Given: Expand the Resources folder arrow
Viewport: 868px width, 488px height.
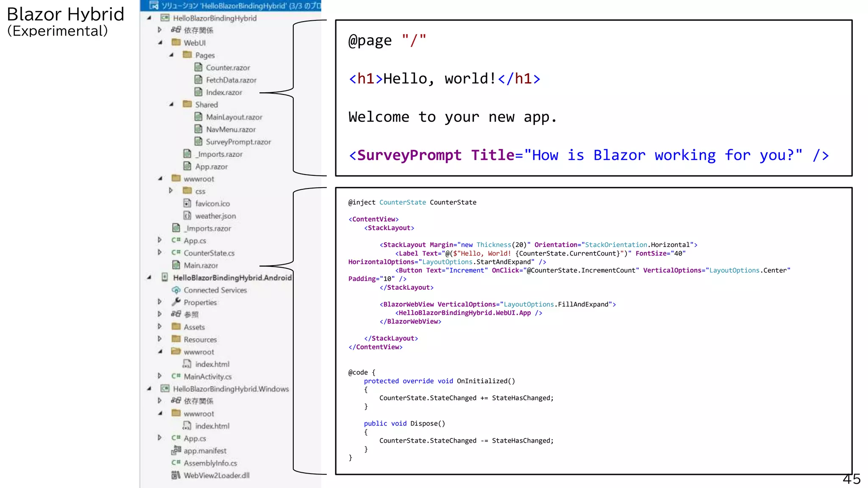Looking at the screenshot, I should (160, 339).
